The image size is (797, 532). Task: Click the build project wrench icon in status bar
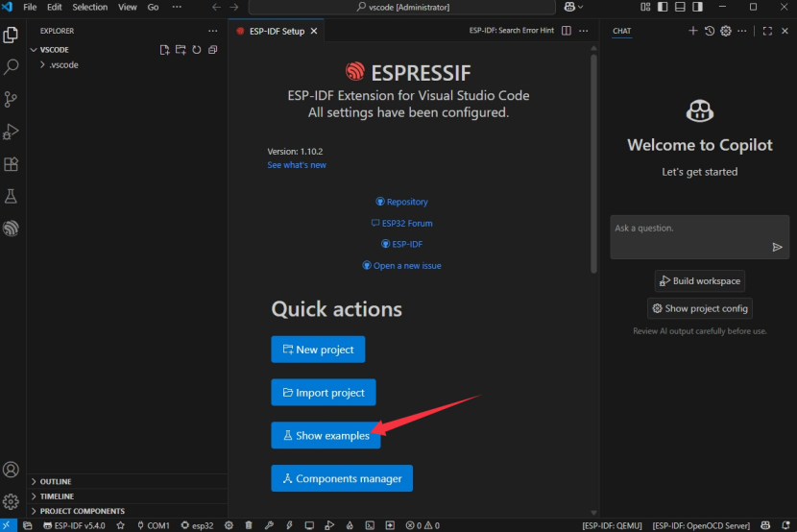pos(269,525)
